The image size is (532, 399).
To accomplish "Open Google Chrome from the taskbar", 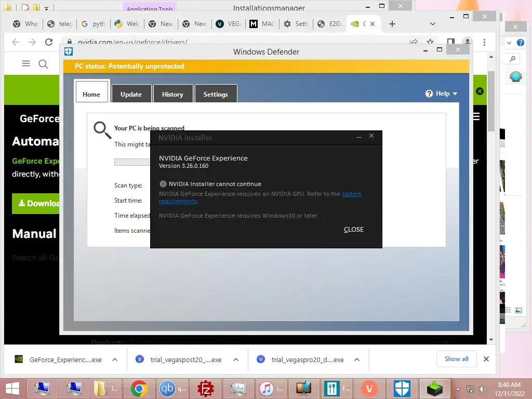I will (139, 389).
